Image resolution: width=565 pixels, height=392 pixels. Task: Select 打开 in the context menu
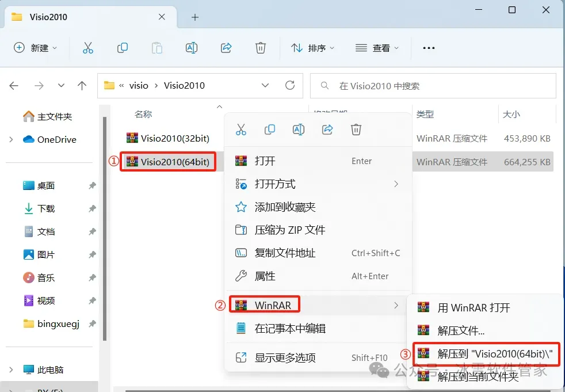[318, 161]
